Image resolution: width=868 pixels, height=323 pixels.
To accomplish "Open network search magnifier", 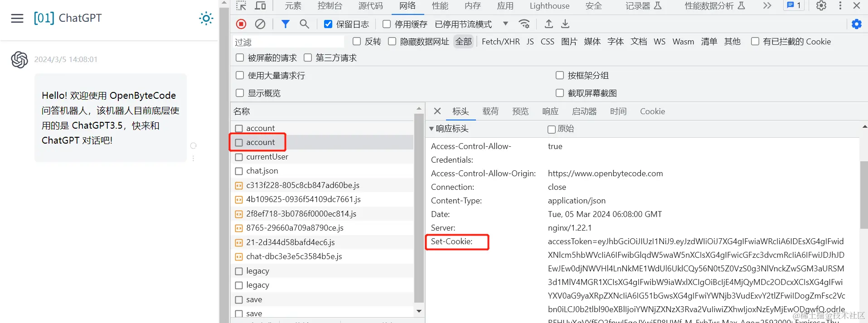I will tap(304, 24).
